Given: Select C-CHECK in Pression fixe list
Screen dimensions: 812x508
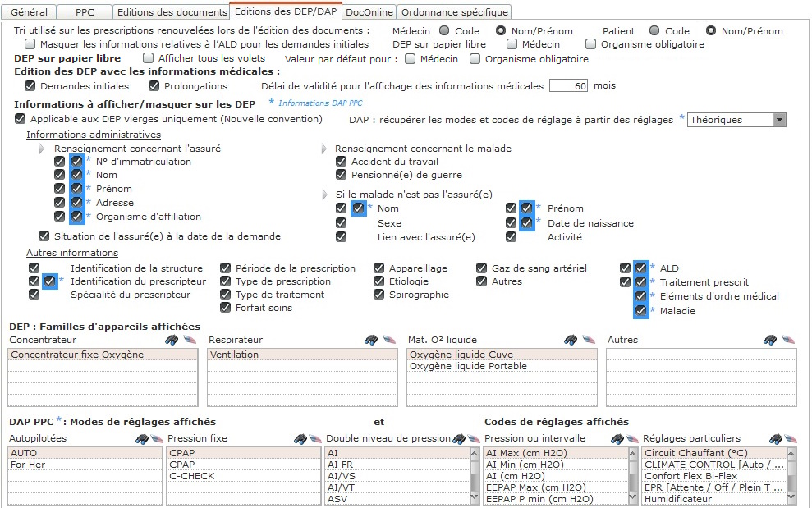Looking at the screenshot, I should pos(244,476).
